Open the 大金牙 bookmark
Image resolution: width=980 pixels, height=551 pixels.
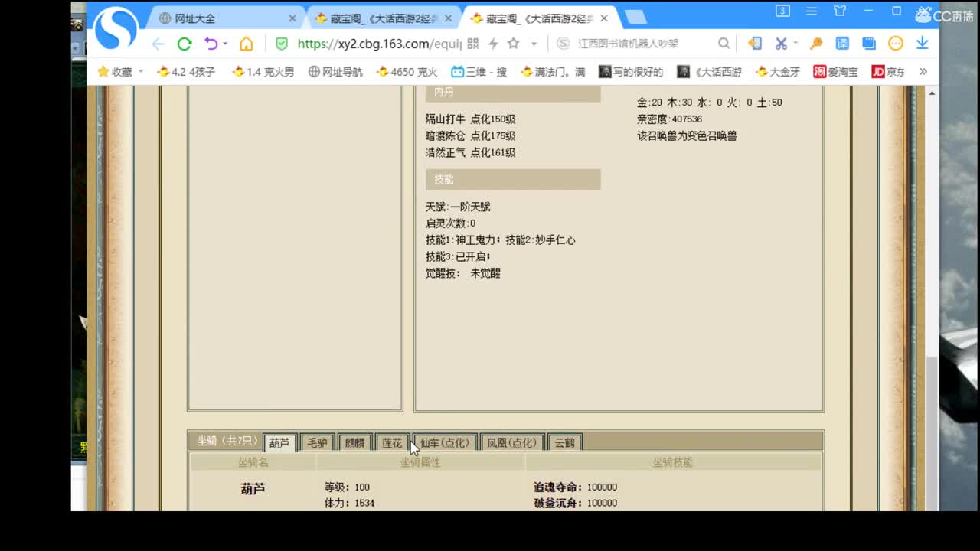pos(777,72)
